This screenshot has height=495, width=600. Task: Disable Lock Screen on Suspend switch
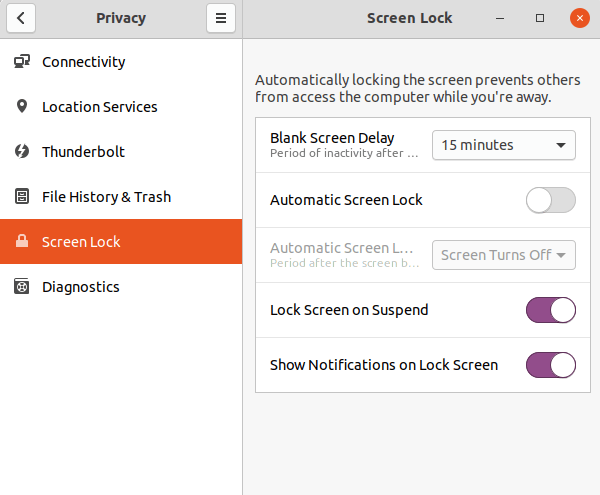click(x=551, y=310)
